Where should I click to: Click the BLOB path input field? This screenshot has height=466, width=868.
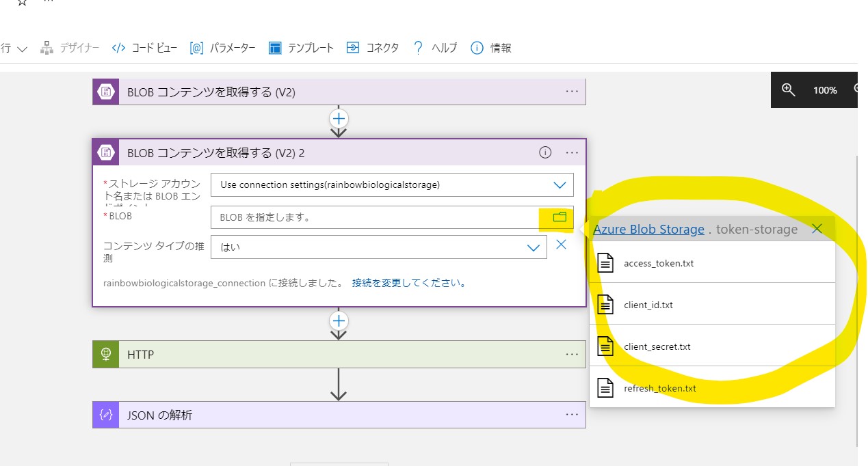click(392, 217)
